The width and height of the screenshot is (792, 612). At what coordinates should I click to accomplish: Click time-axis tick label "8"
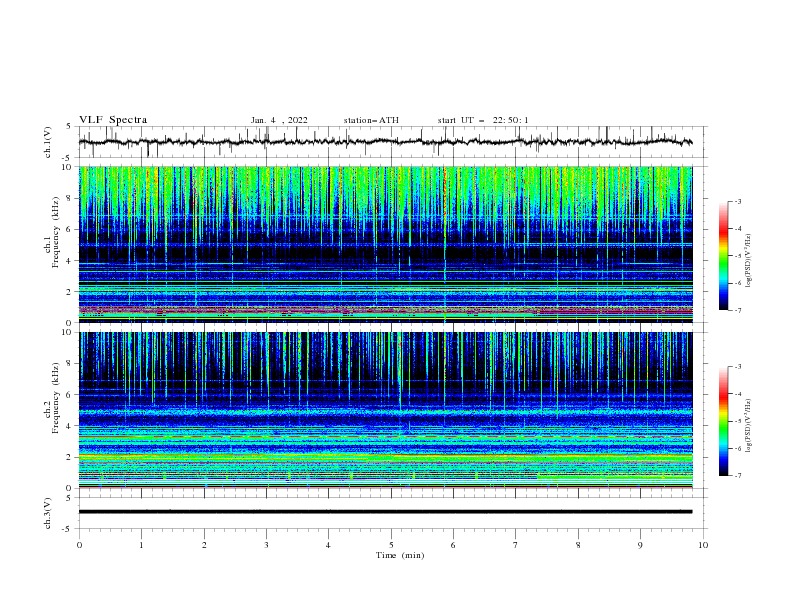click(x=578, y=545)
